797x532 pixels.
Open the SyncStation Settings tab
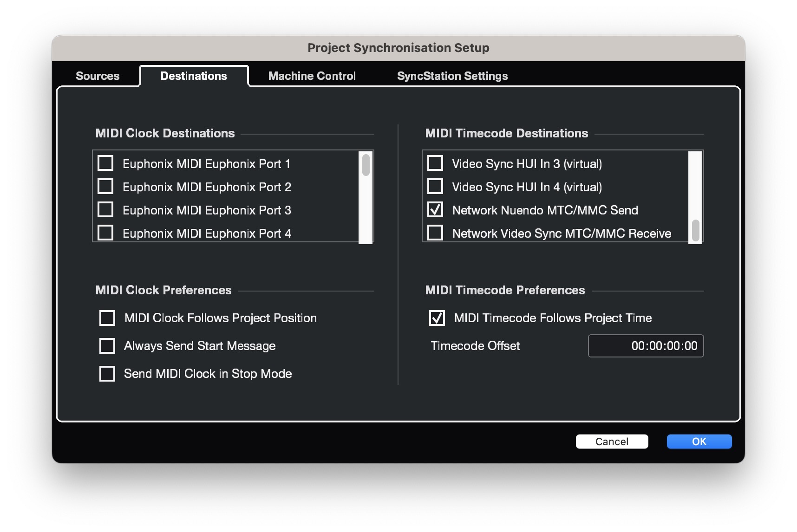452,76
